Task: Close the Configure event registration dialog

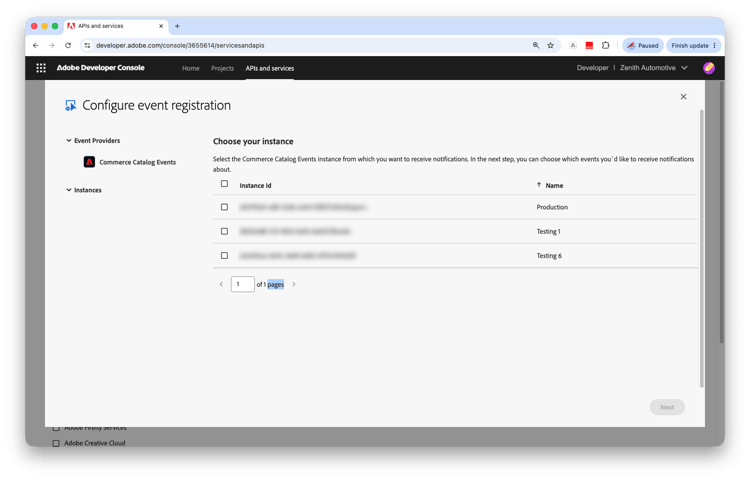Action: [684, 97]
